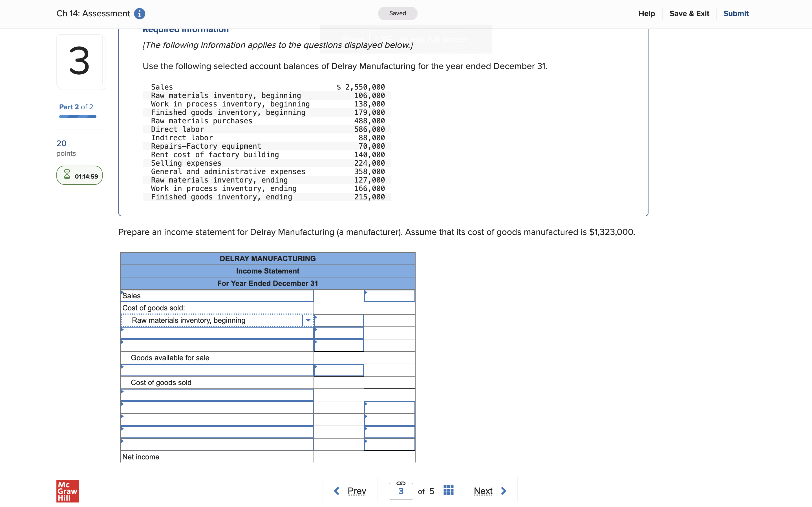The image size is (812, 507).
Task: Select Save & Exit from the top bar
Action: (690, 14)
